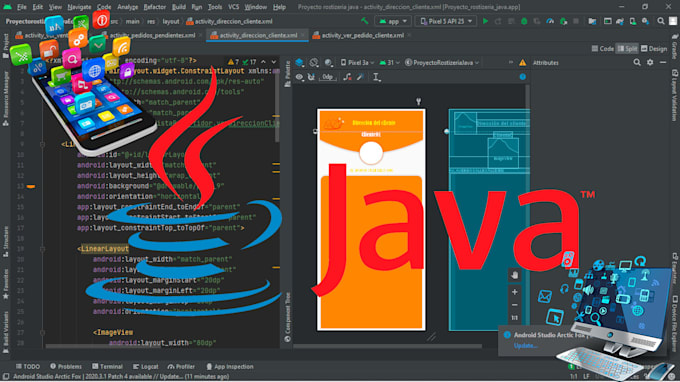Open the Device File/Project Structure folder icon
Image resolution: width=680 pixels, height=382 pixels.
click(592, 21)
